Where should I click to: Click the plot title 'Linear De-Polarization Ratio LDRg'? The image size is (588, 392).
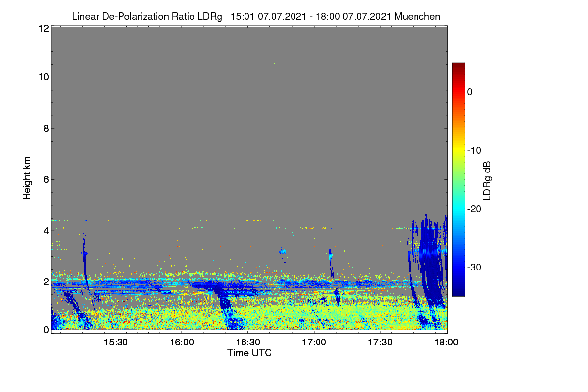[148, 16]
